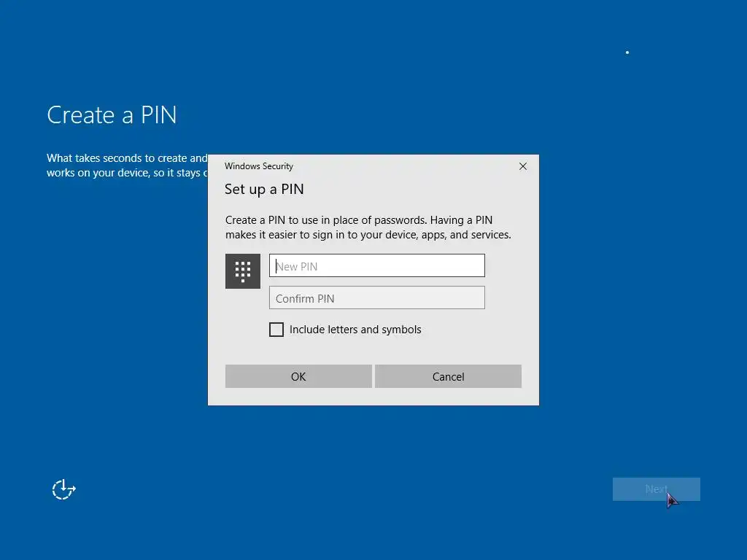Click into the Confirm PIN field
The height and width of the screenshot is (560, 747).
click(x=377, y=297)
